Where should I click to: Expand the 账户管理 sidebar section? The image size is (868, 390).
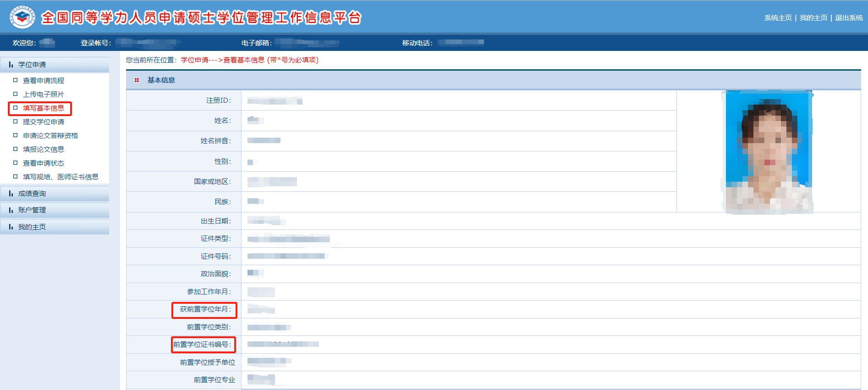tap(32, 210)
